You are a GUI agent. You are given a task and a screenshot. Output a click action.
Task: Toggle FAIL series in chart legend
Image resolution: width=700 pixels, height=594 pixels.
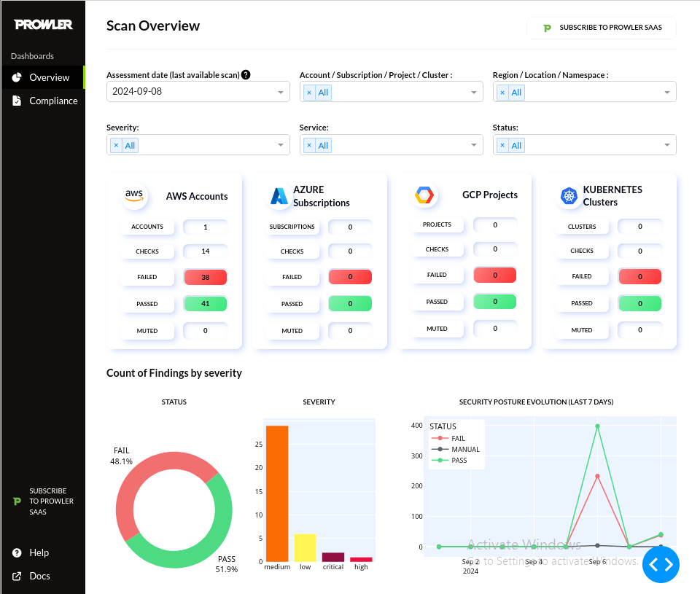(x=448, y=438)
